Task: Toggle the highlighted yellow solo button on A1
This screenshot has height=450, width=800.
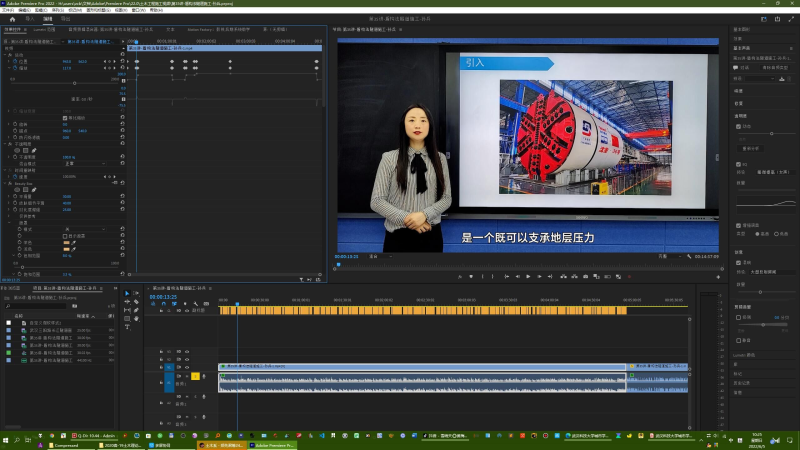Action: 197,376
